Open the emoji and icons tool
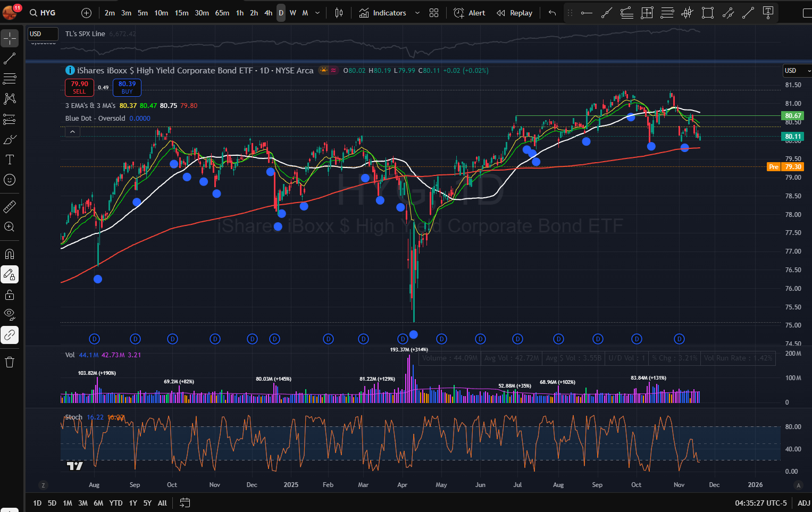Viewport: 812px width, 512px height. [x=10, y=180]
